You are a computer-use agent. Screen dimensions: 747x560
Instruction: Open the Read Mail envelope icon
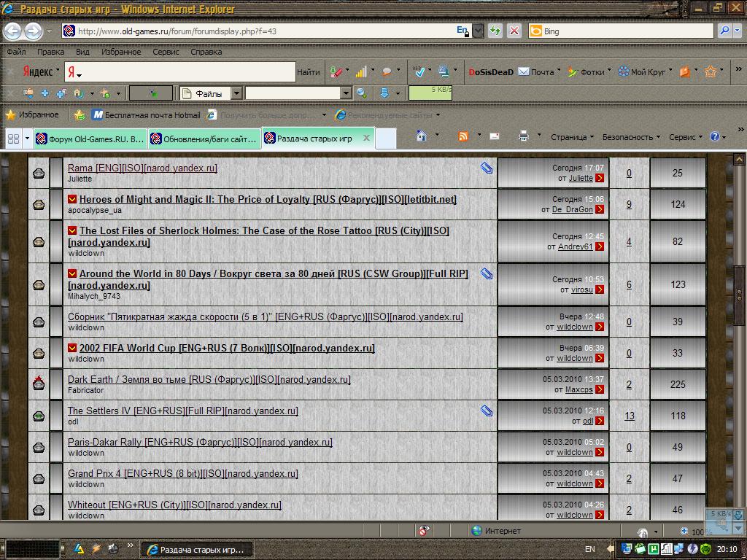(495, 136)
